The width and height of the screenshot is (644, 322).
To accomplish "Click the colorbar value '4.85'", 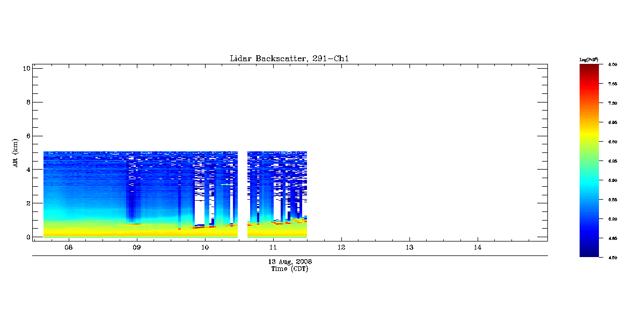I will pyautogui.click(x=613, y=238).
